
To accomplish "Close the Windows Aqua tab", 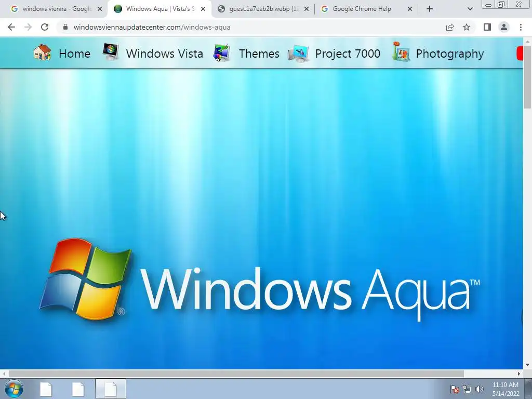I will 203,9.
